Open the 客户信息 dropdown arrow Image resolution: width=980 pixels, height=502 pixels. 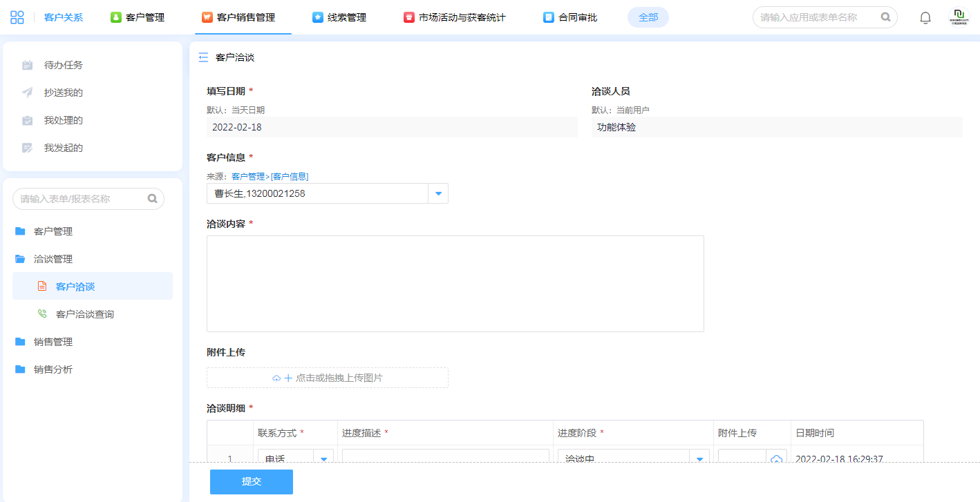[438, 194]
